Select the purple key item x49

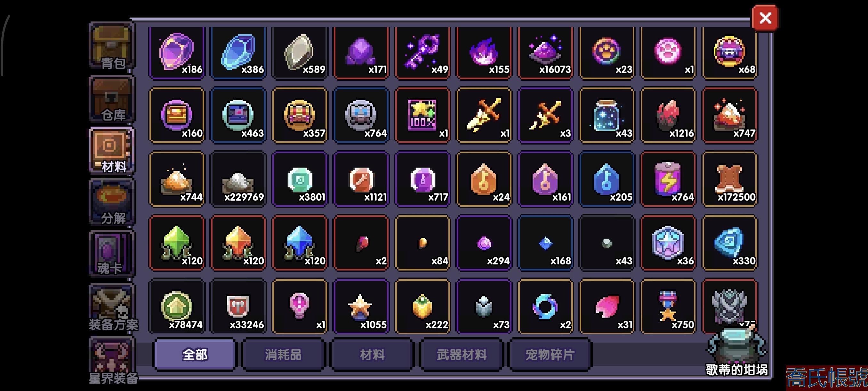[x=422, y=53]
